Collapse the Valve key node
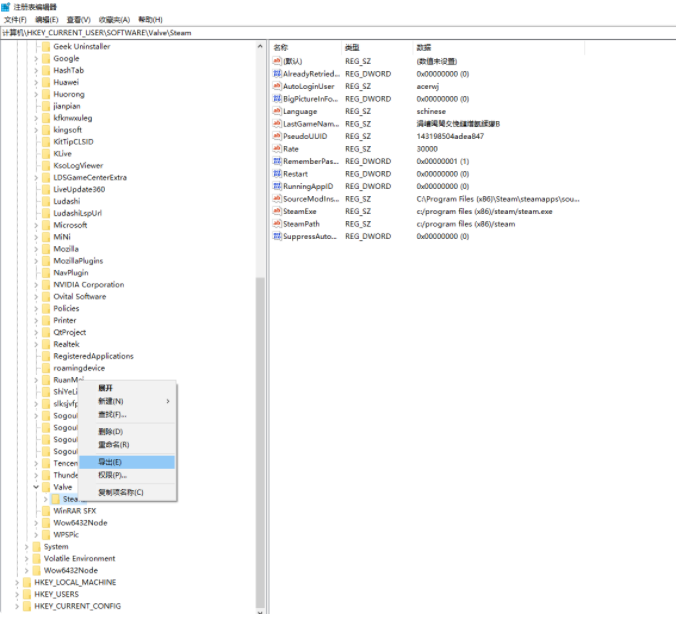Viewport: 677px width, 625px height. (x=36, y=487)
